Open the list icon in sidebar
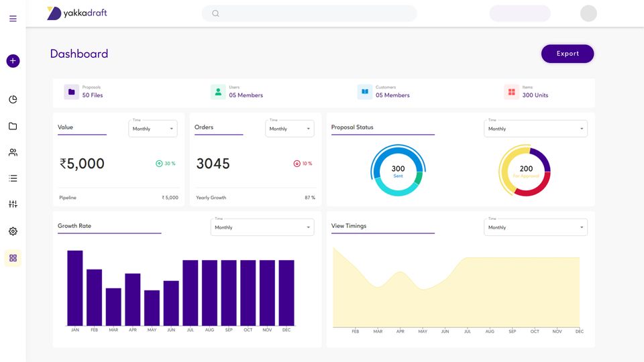This screenshot has height=362, width=644. 13,178
